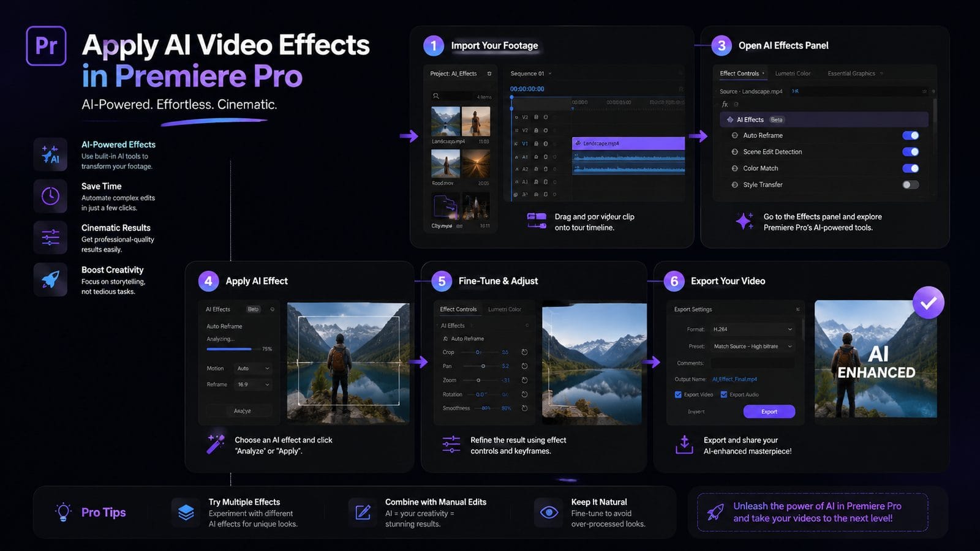Click the icon beside Color Match
Screen dimensions: 980x551
point(734,168)
